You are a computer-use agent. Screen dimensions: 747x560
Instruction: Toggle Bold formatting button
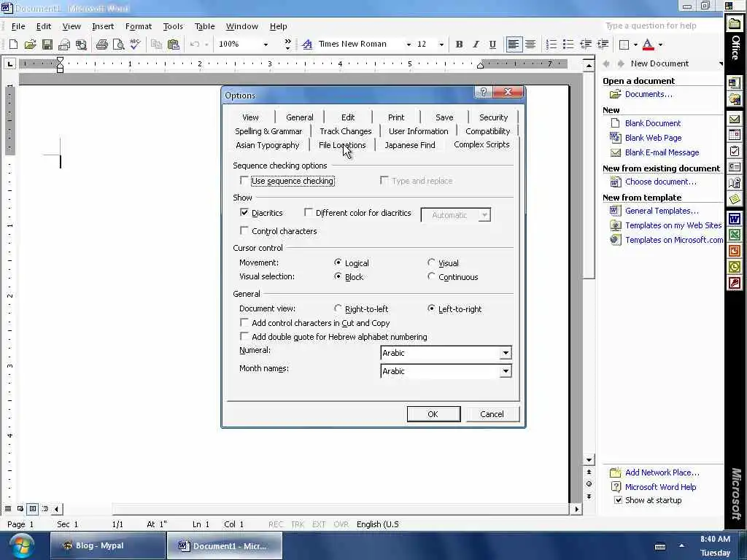459,44
